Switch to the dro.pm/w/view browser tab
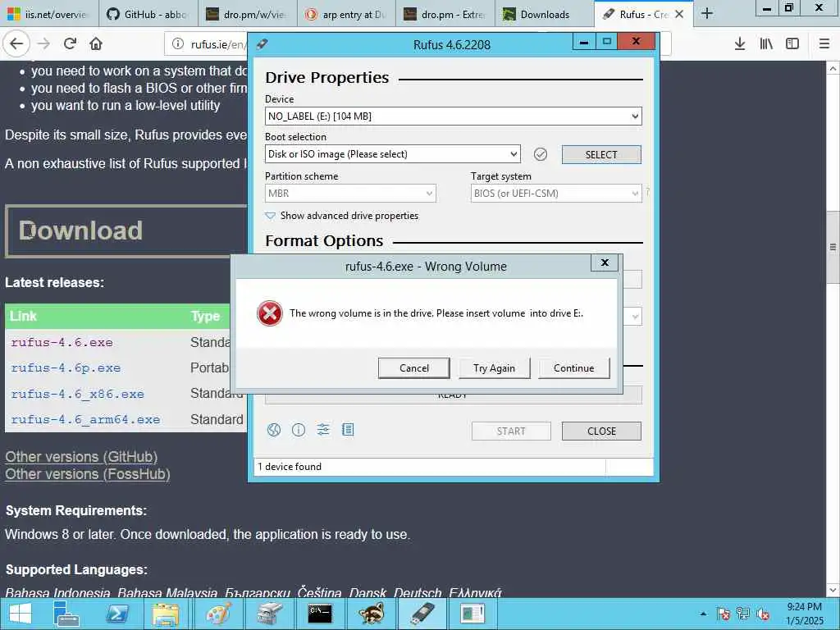This screenshot has width=840, height=630. point(248,15)
